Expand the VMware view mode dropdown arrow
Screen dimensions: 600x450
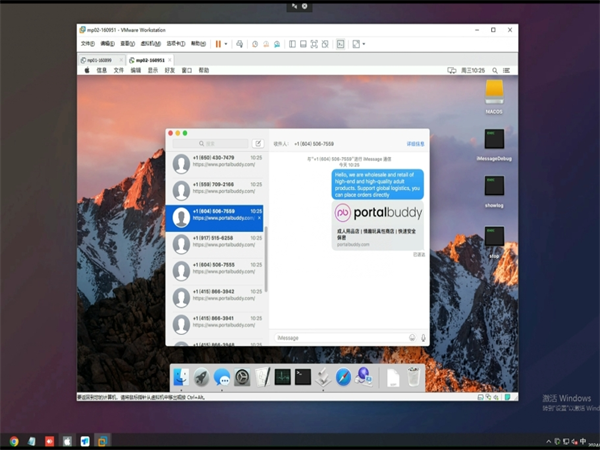pyautogui.click(x=363, y=44)
